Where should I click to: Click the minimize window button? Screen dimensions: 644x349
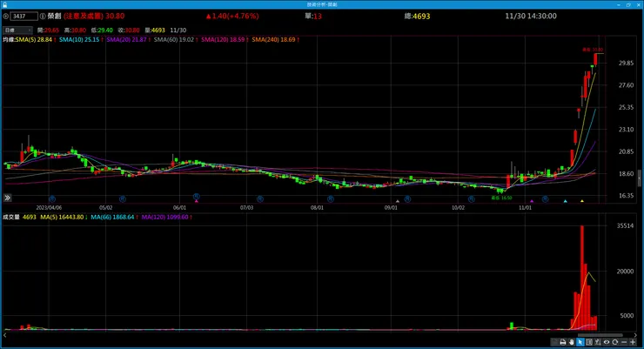click(619, 4)
